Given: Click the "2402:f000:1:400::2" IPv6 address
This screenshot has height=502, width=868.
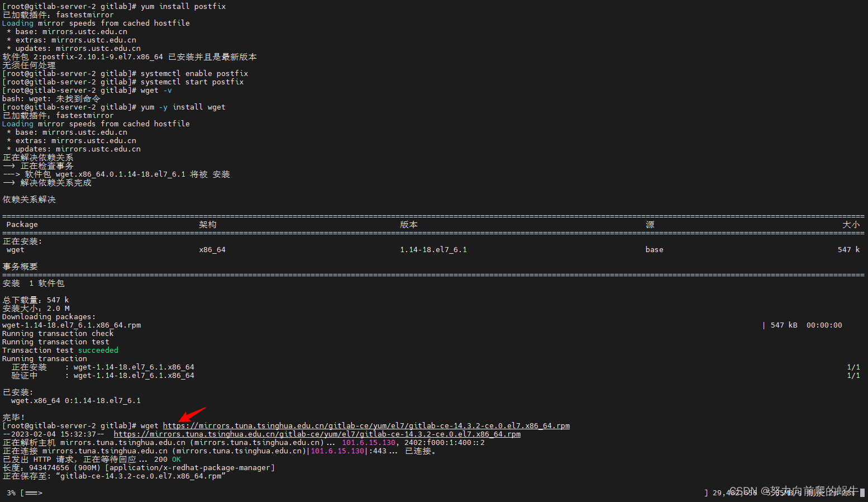Looking at the screenshot, I should (x=445, y=443).
